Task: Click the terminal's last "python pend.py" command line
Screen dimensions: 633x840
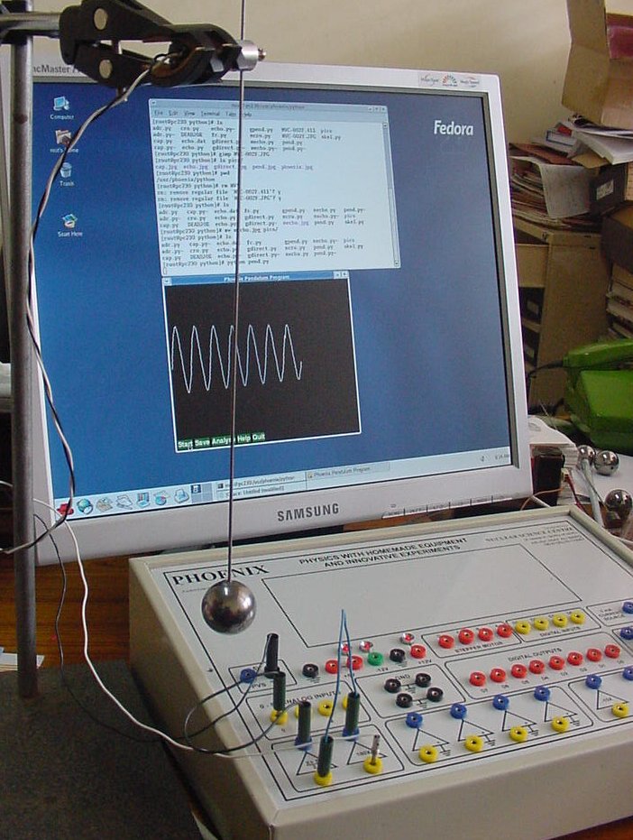Action: (216, 263)
